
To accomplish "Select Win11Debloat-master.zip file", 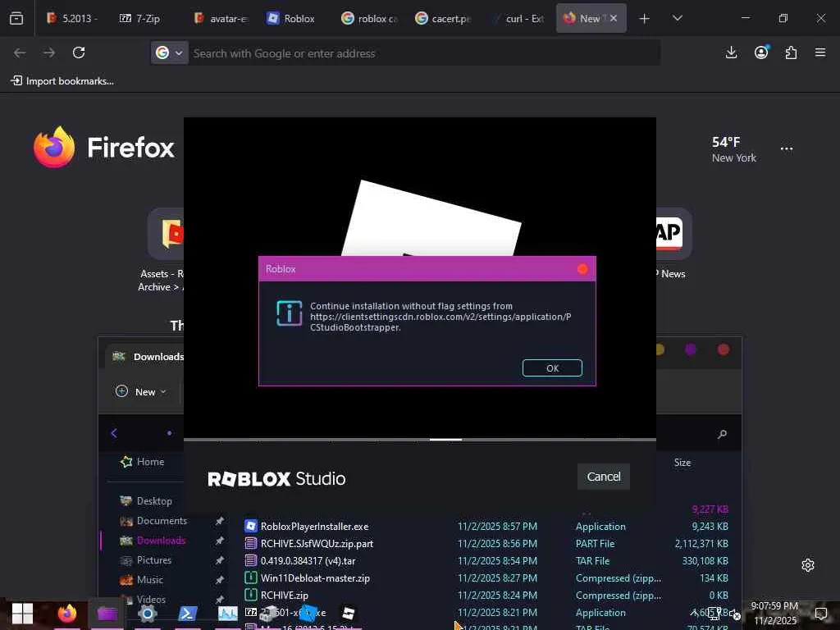I will [x=486, y=578].
